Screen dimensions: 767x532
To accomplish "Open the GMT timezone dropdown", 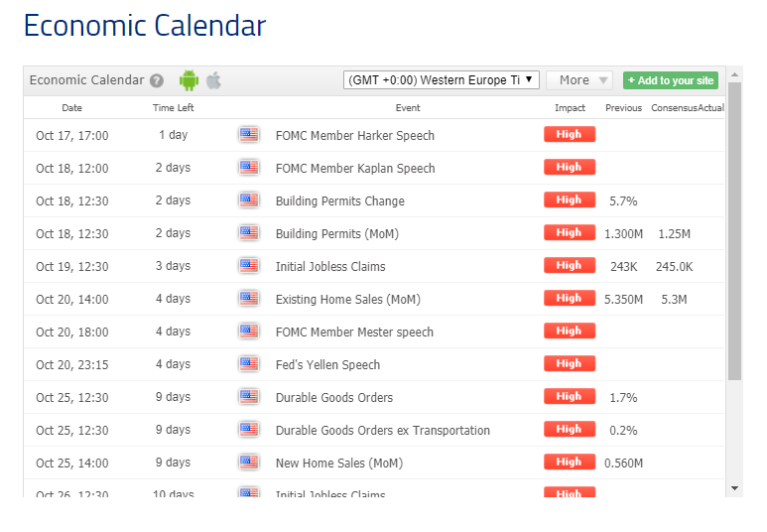I will (441, 80).
